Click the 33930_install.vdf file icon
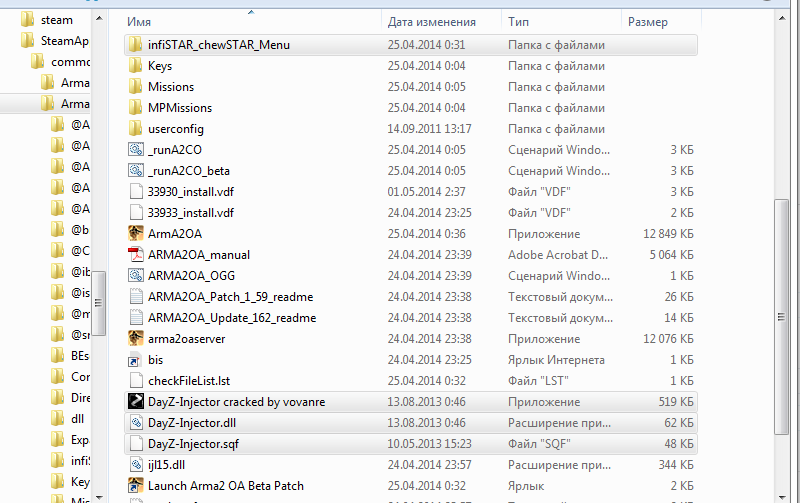This screenshot has height=503, width=800. pyautogui.click(x=136, y=192)
